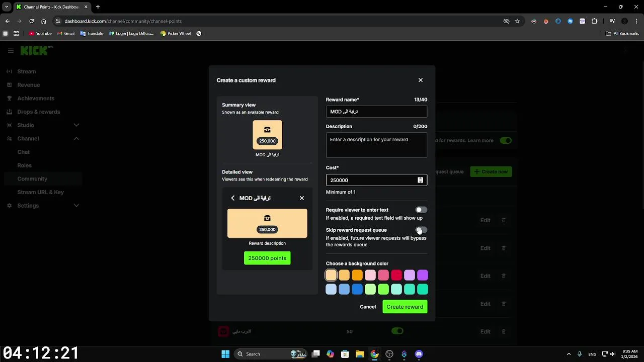
Task: Select the purple background color swatch
Action: (423, 275)
